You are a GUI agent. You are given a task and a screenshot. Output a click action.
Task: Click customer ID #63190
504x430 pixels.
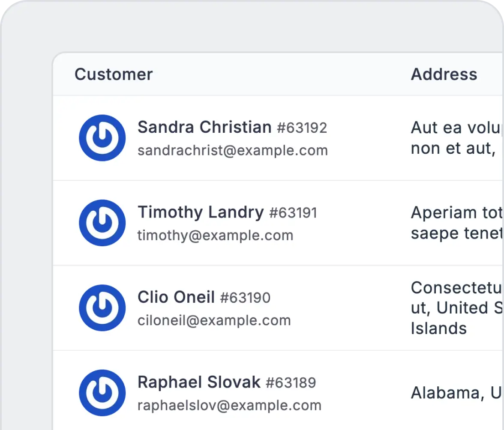[245, 298]
